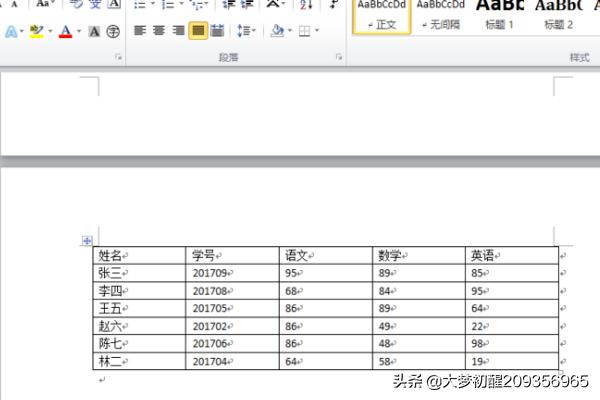Click the cell containing 201704
Viewport: 600px width, 400px height.
[232, 361]
